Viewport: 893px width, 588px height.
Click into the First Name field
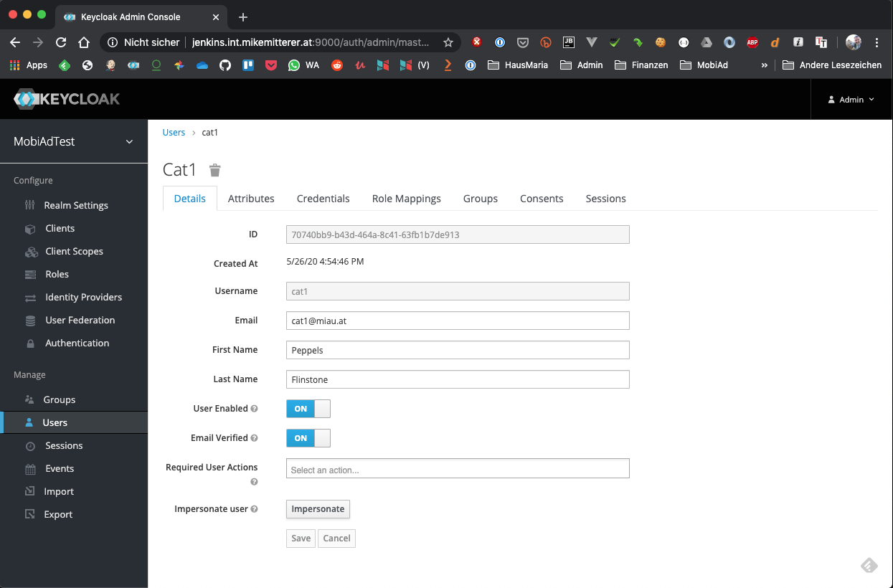pos(458,350)
